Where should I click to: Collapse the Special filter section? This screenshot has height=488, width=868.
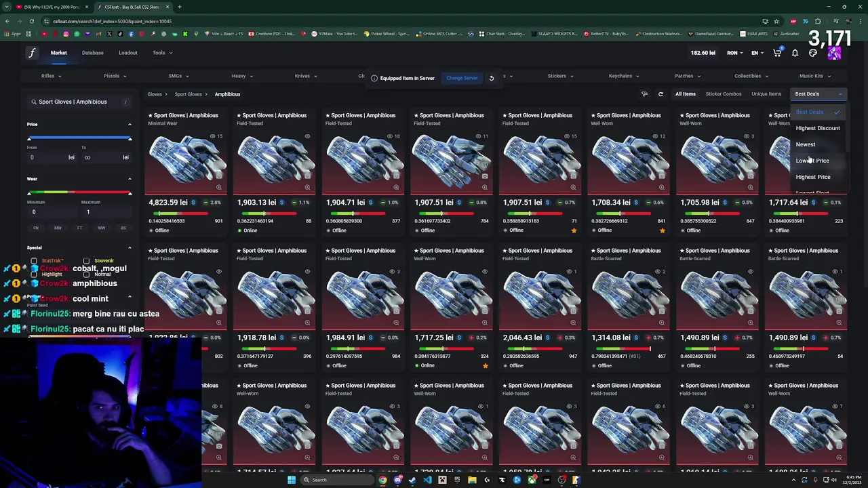point(130,247)
